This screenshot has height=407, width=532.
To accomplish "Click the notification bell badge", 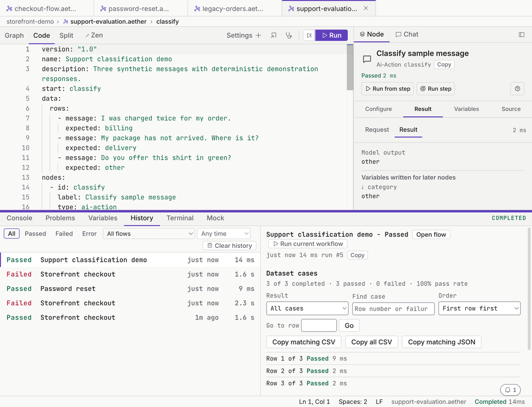I will [x=510, y=390].
